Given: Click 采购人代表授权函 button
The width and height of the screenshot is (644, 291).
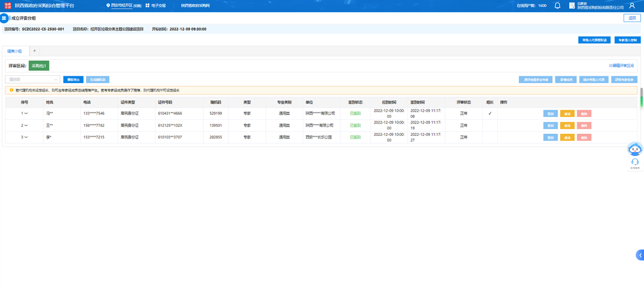Looking at the screenshot, I should pyautogui.click(x=594, y=40).
